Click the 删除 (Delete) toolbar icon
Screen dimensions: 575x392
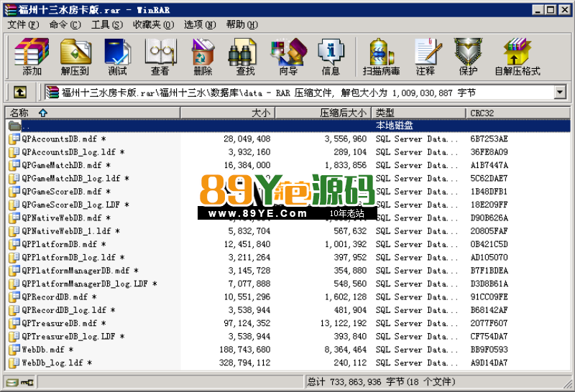pos(203,57)
